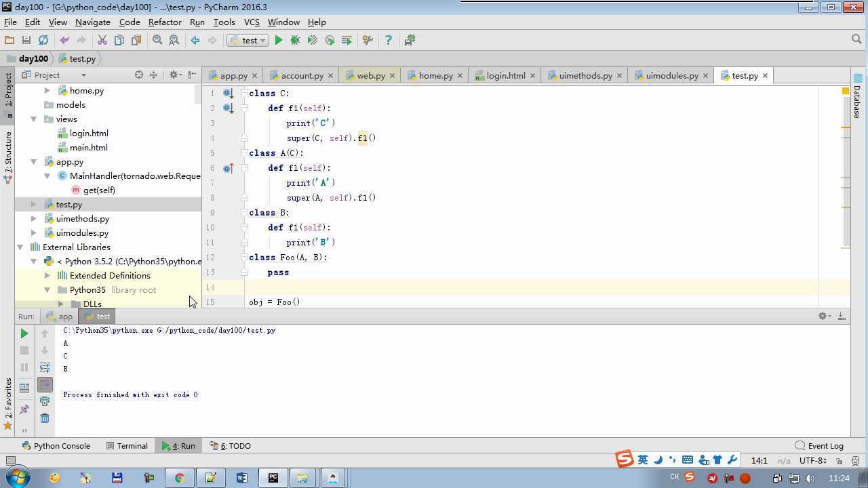Copy selection using toolbar copy icon
The image size is (868, 488).
pyautogui.click(x=119, y=41)
